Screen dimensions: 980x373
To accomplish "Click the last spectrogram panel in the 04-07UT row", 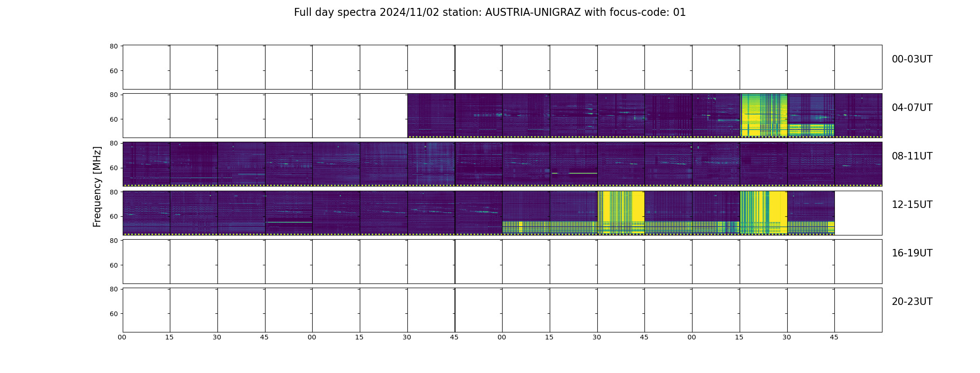I will click(858, 115).
